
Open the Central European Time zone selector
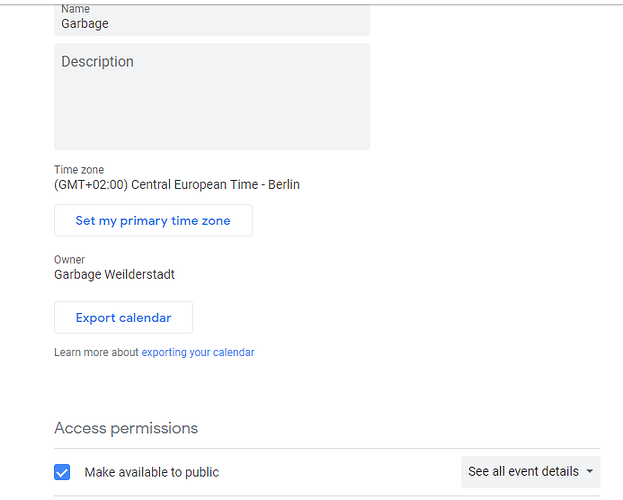coord(177,185)
